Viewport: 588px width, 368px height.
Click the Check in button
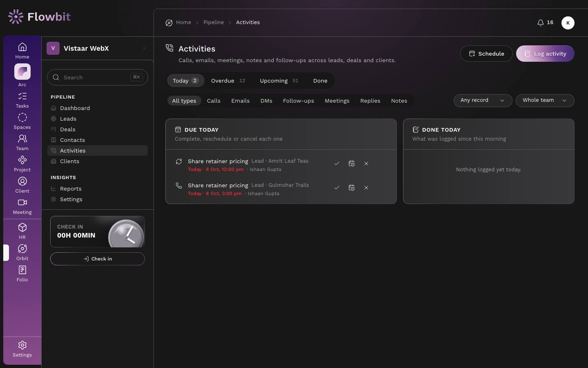[98, 259]
